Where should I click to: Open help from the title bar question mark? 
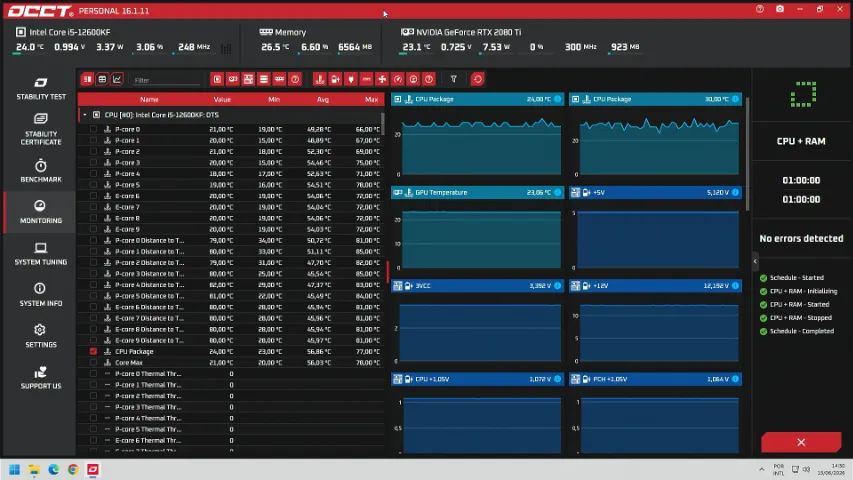pyautogui.click(x=759, y=9)
